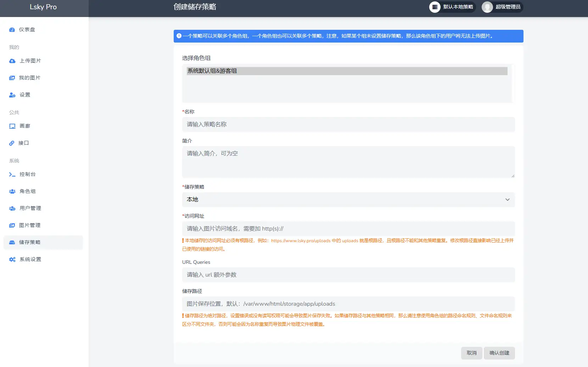Click the 名称 strategy name input field

pos(348,124)
